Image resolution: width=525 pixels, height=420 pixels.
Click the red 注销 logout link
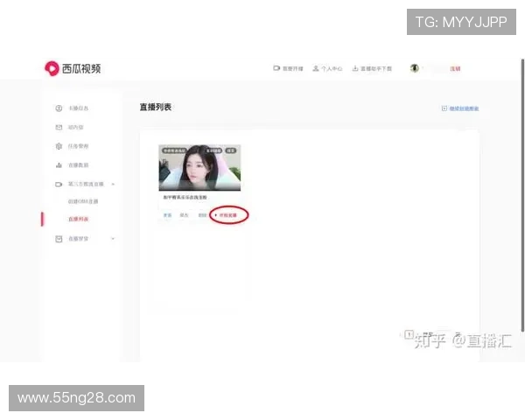click(x=455, y=68)
